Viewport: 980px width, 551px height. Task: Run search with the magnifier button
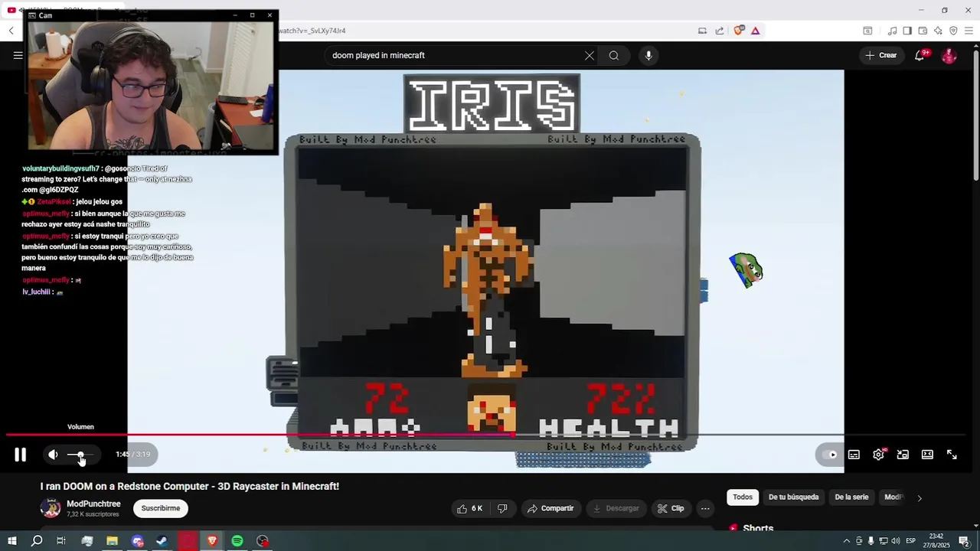[614, 55]
